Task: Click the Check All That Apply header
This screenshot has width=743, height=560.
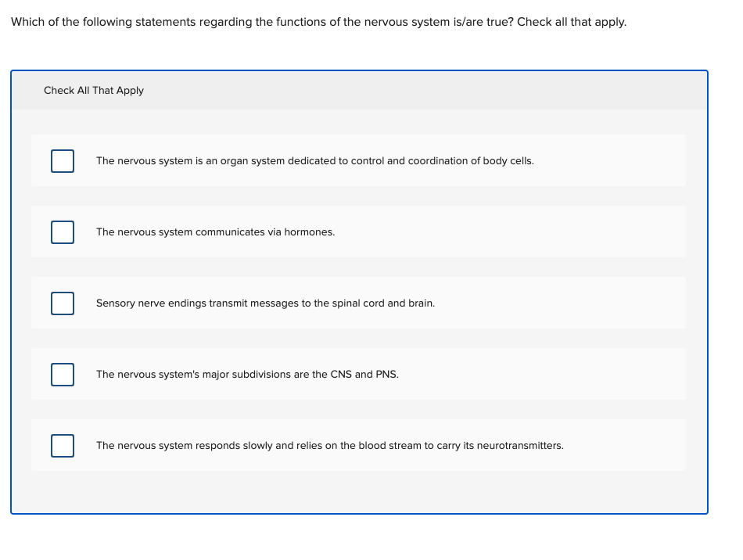Action: click(94, 90)
